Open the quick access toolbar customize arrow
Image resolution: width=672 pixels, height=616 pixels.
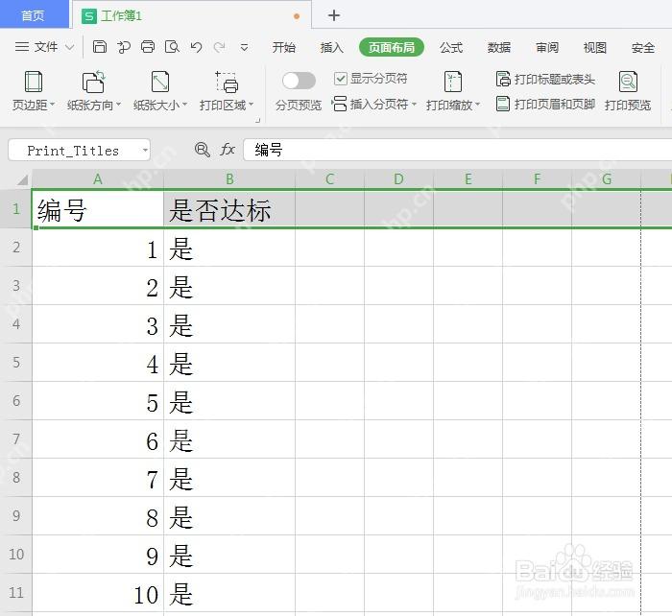pyautogui.click(x=244, y=47)
